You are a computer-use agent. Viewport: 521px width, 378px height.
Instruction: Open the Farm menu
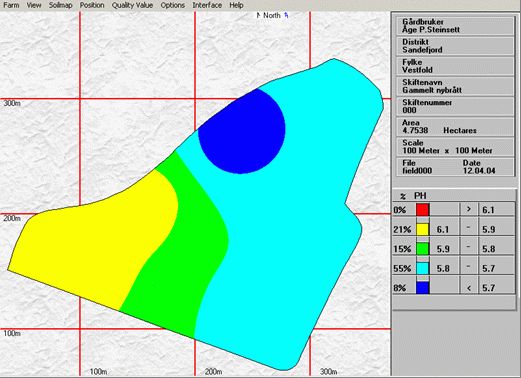(x=11, y=5)
